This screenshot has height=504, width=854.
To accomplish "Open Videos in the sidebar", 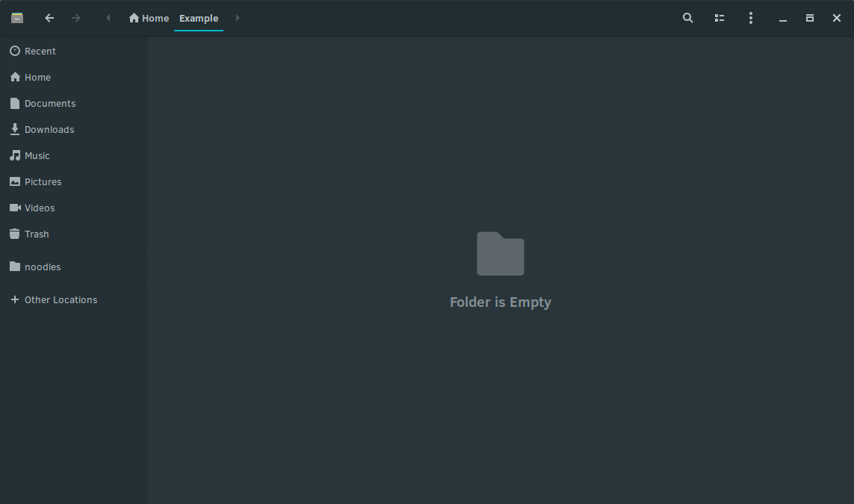I will (73, 208).
